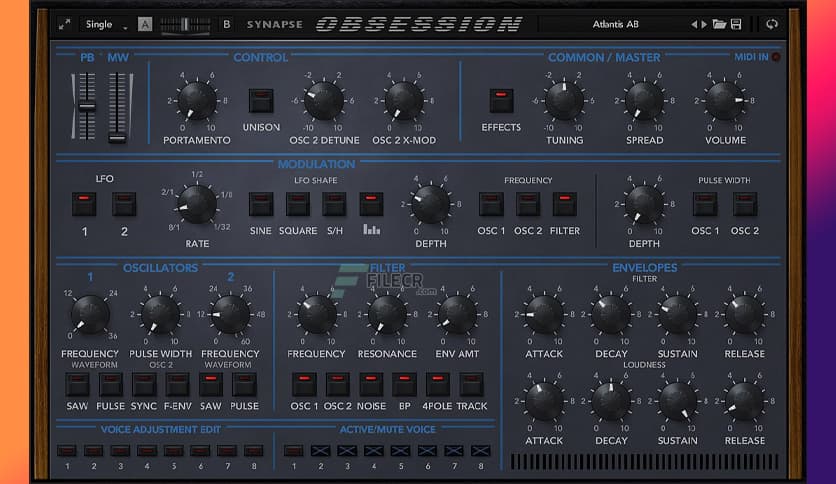Click the loudness envelope Release knob
836x484 pixels.
pos(744,401)
